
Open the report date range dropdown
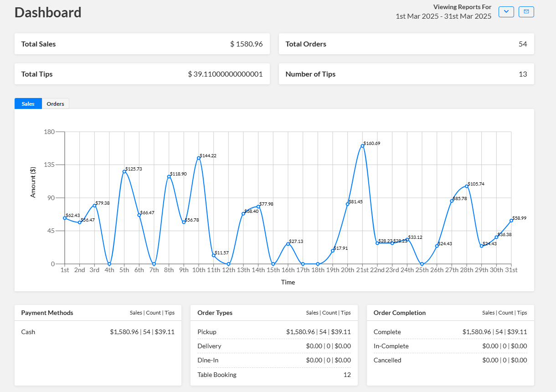point(506,12)
